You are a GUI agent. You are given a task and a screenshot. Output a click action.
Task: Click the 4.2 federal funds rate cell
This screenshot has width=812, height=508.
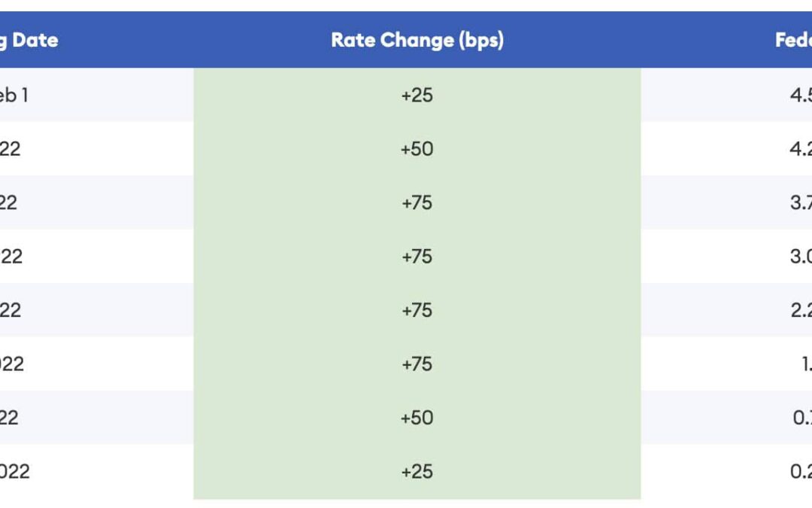800,149
